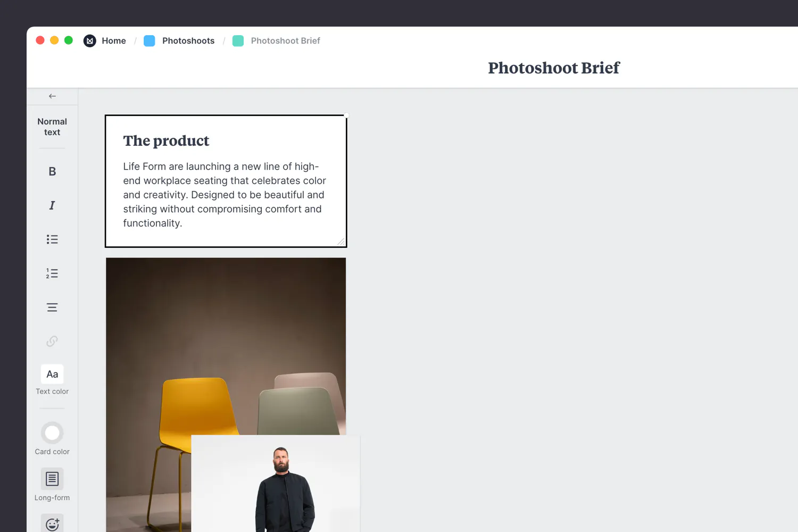Collapse the toolbar with back arrow

click(52, 96)
